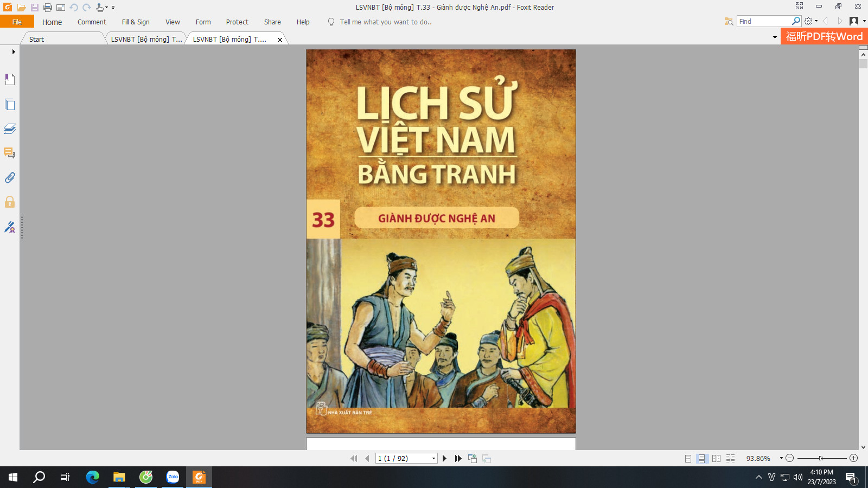Go to the first page

click(354, 459)
